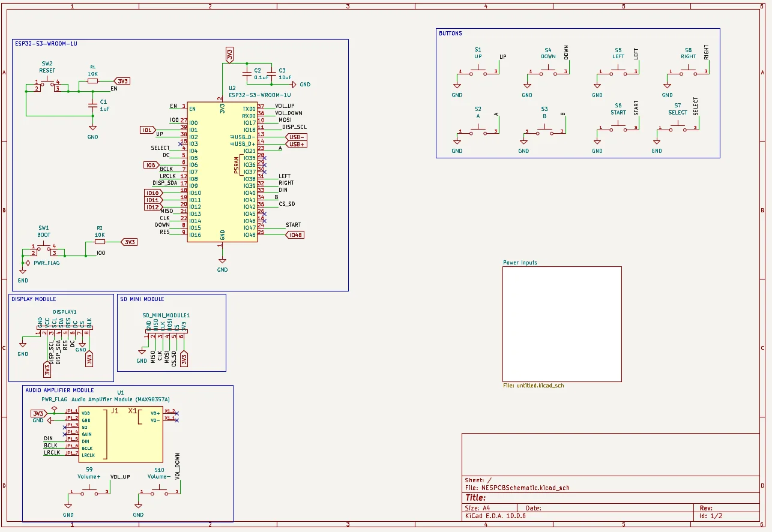Select the DISPLAY MODULE title text

[34, 299]
